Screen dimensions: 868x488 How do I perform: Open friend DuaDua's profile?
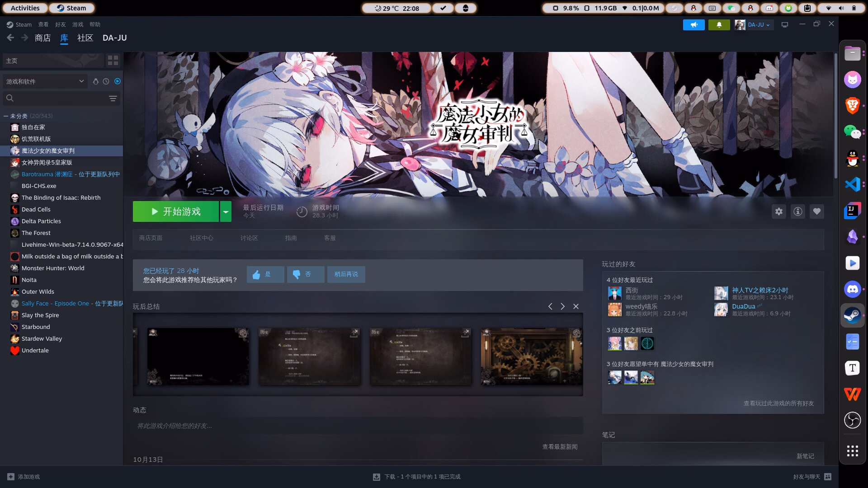[x=744, y=306]
